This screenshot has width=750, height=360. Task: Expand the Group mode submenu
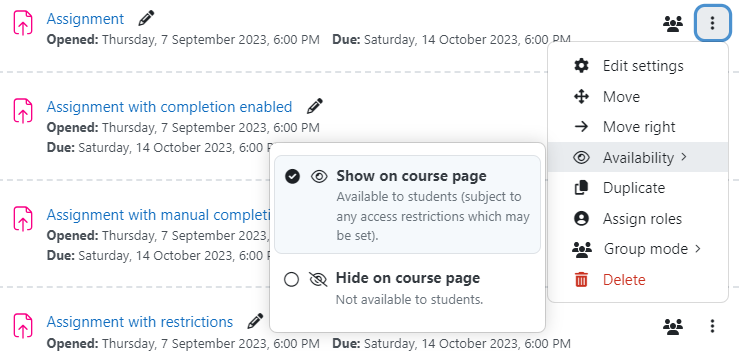(638, 249)
